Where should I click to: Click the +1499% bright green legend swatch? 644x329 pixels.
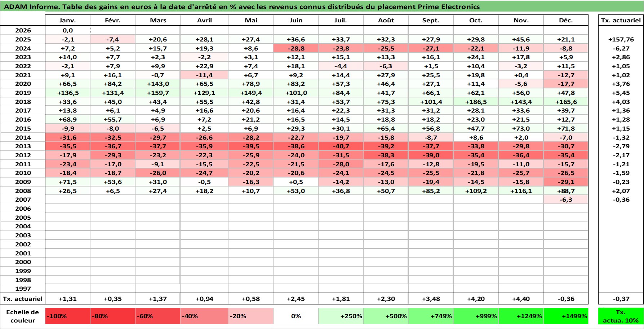click(566, 316)
